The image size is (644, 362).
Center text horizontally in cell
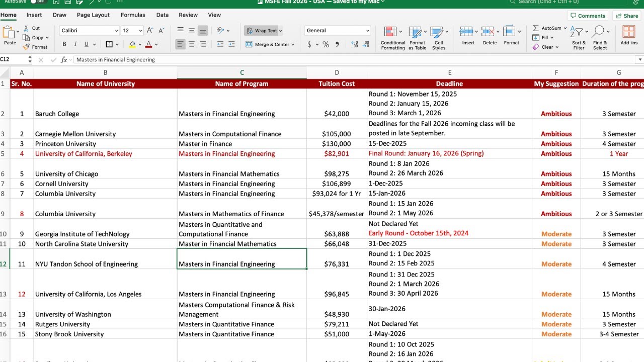191,44
